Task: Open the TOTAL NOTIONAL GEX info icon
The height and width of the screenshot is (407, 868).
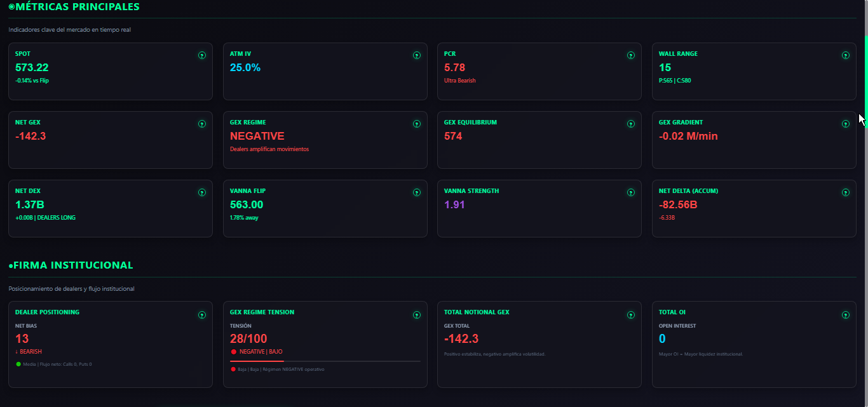Action: tap(631, 315)
